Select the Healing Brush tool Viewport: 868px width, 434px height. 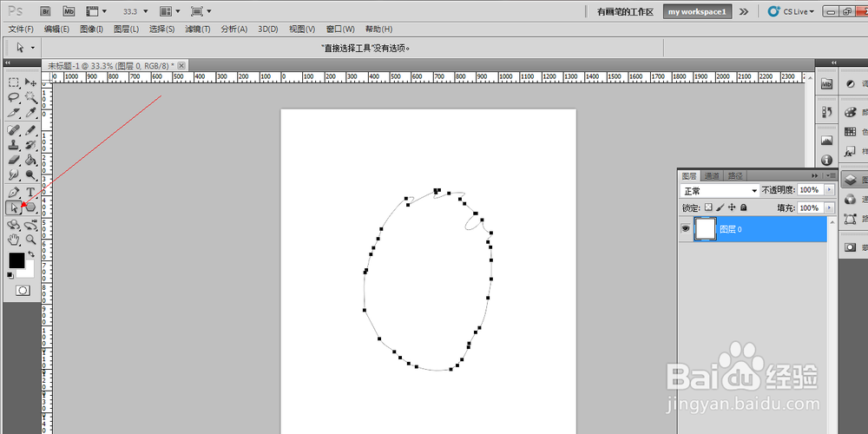tap(14, 130)
